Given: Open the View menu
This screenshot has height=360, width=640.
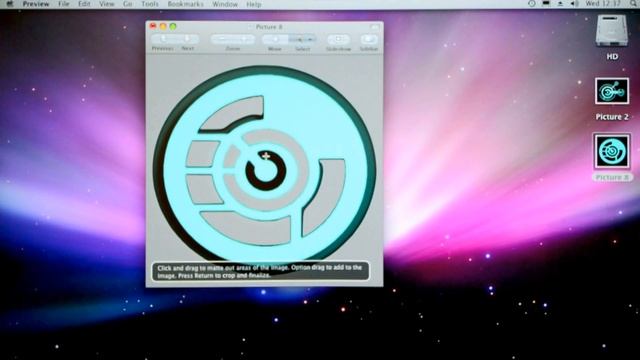Looking at the screenshot, I should click(107, 4).
